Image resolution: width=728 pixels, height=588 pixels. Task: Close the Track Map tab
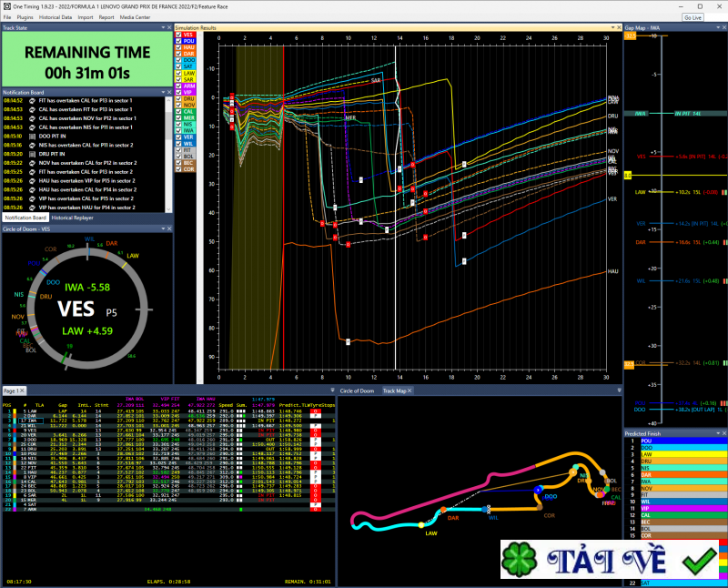(409, 390)
